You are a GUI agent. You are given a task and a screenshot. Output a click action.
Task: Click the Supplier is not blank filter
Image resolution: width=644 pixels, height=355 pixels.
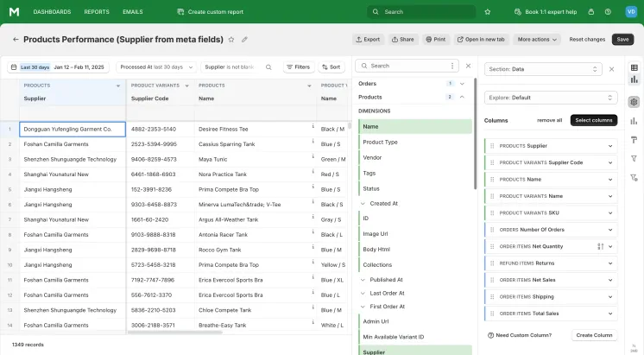(229, 67)
